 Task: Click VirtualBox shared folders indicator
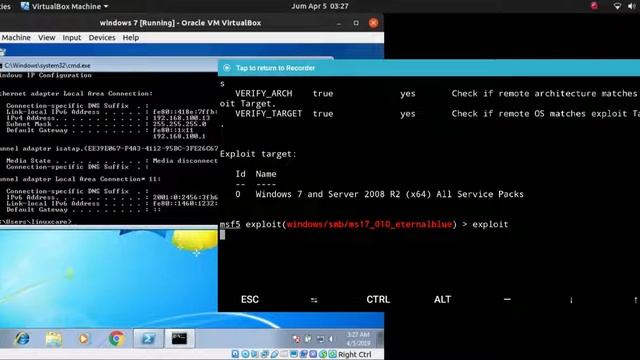[x=284, y=354]
